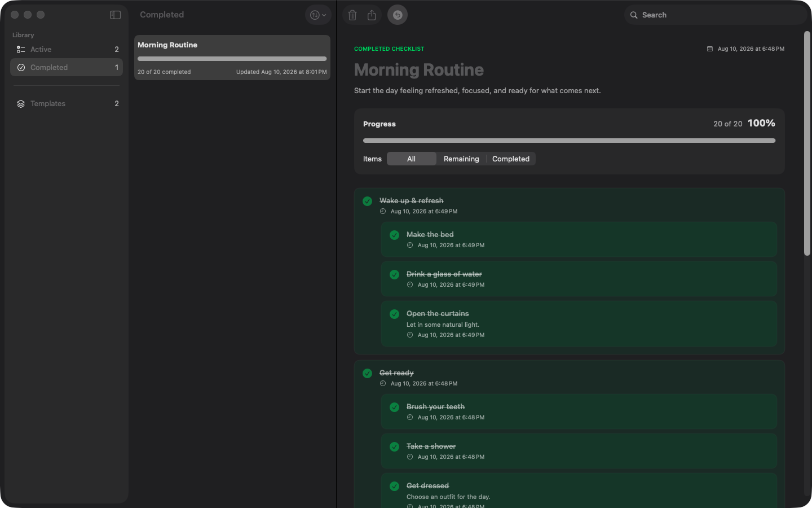Click progress bar on Morning Routine card
This screenshot has height=508, width=812.
[232, 59]
